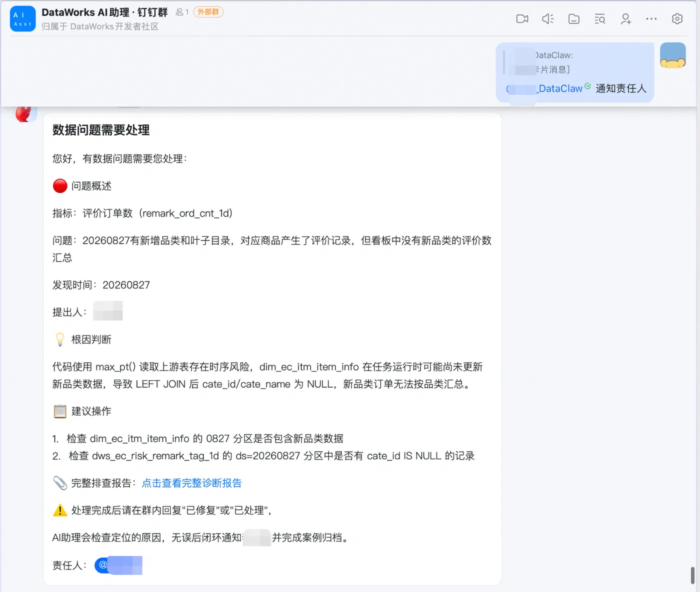Viewport: 700px width, 592px height.
Task: Open the group announcement speaker icon
Action: pos(548,19)
